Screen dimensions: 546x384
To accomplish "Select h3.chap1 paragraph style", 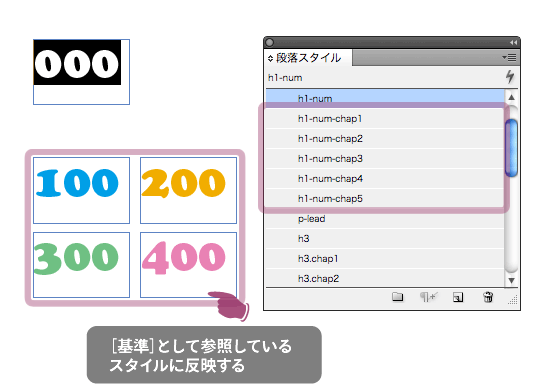I will [385, 259].
